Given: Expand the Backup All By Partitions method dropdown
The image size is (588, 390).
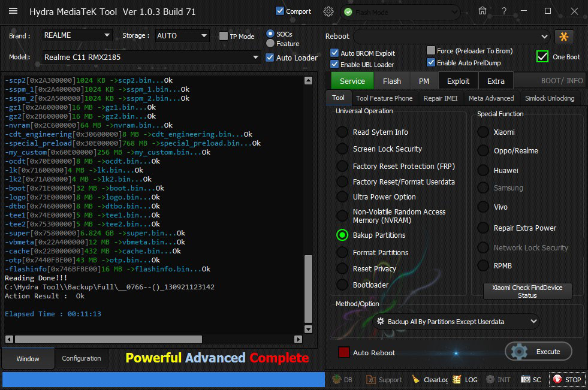Looking at the screenshot, I should pos(456,322).
